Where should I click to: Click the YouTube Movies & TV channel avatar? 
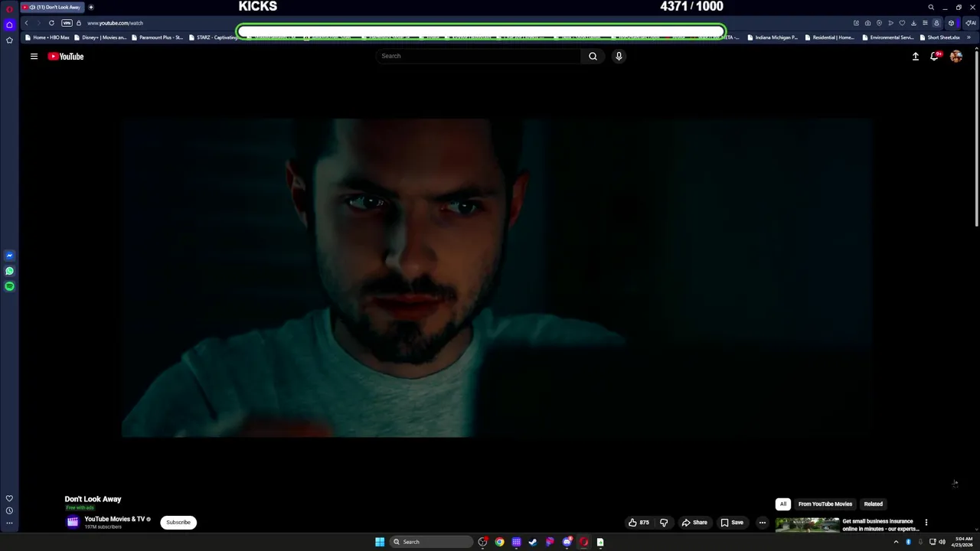click(73, 522)
